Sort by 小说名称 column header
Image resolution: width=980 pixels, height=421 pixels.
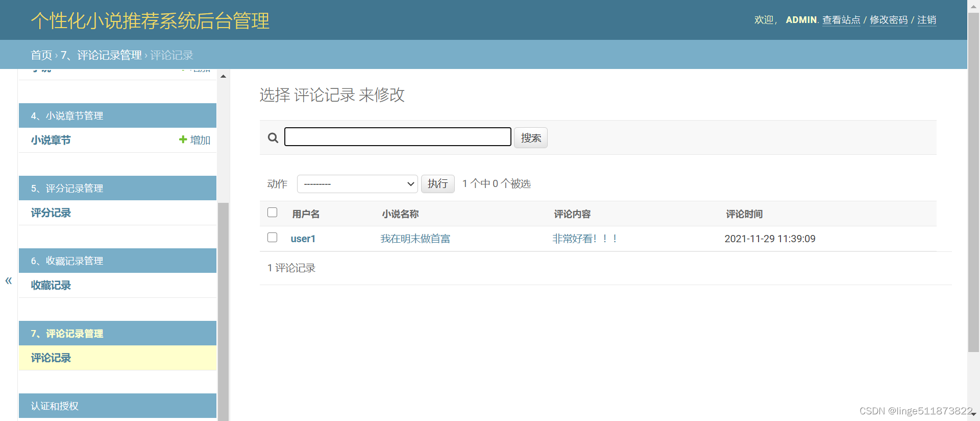click(x=400, y=214)
